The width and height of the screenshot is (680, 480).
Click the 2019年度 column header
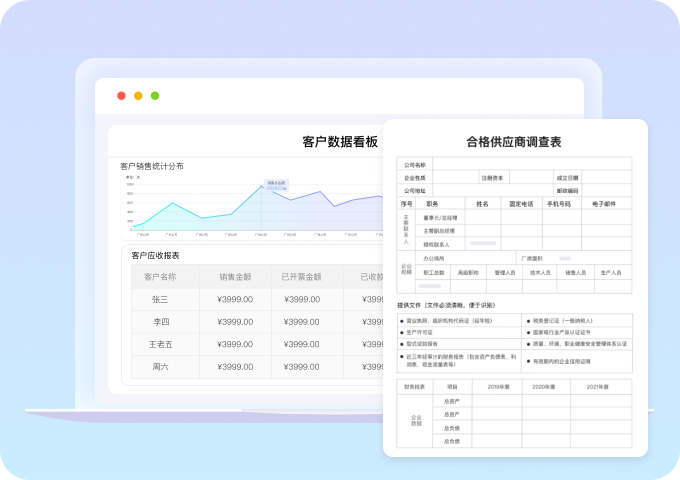(x=499, y=386)
